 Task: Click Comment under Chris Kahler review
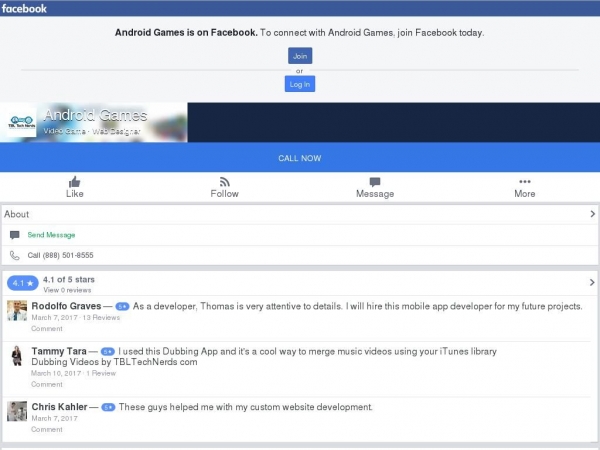(47, 430)
